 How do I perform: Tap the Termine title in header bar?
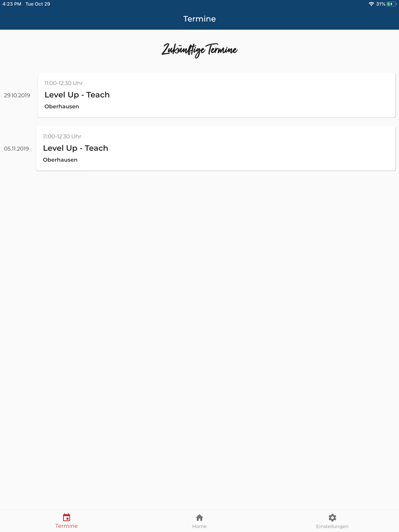(x=199, y=19)
